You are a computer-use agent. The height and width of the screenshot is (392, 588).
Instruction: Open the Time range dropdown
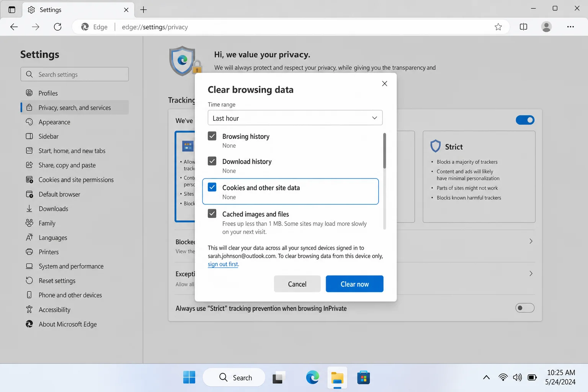pyautogui.click(x=295, y=118)
